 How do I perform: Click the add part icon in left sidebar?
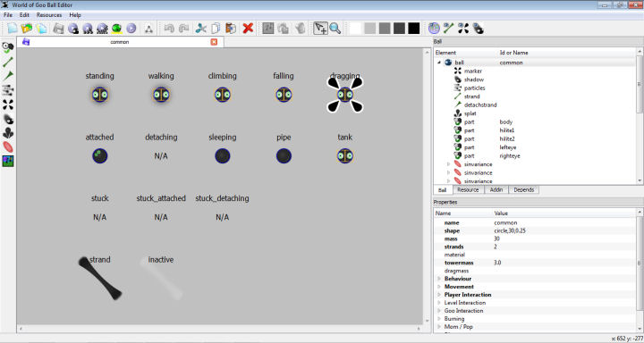8,48
